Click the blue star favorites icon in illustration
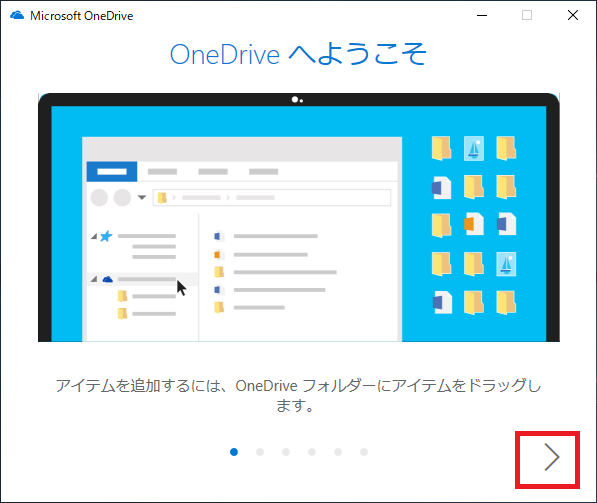Image resolution: width=597 pixels, height=503 pixels. click(x=106, y=236)
